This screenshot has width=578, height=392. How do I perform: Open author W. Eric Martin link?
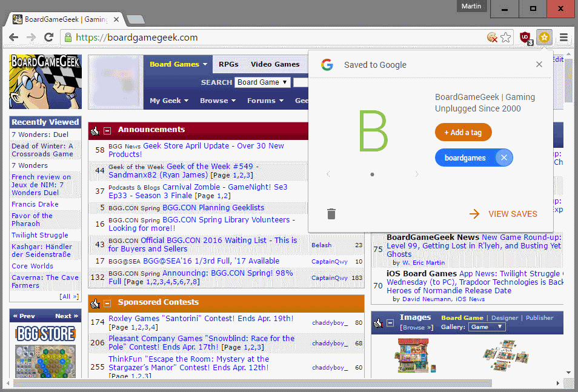coord(423,262)
